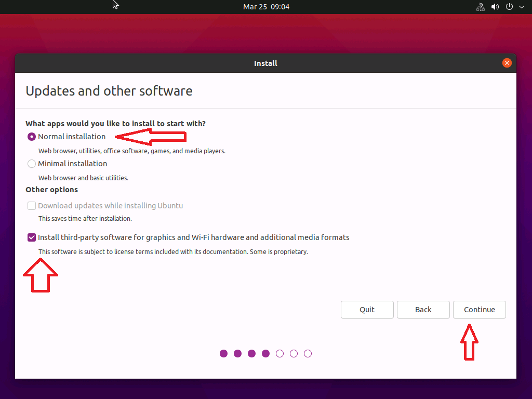Viewport: 532px width, 399px height.
Task: Uncheck Install third-party software checkbox
Action: click(32, 237)
